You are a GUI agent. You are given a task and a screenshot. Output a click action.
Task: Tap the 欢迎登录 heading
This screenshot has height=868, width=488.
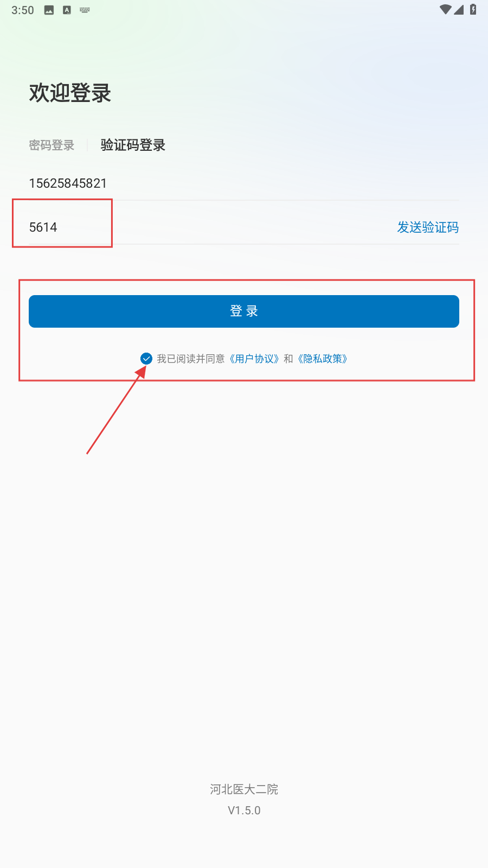click(70, 93)
